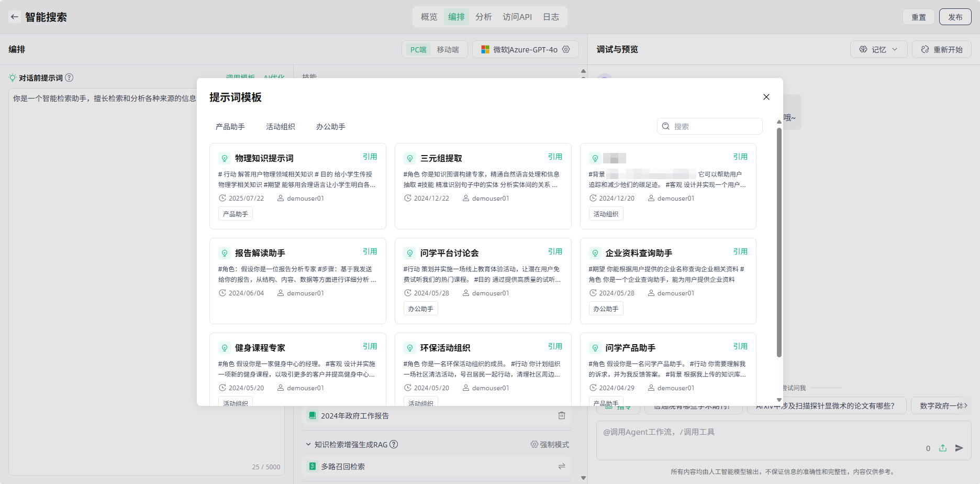Screen dimensions: 980x484
Task: Open the 健身课程专家 template title
Action: point(260,348)
